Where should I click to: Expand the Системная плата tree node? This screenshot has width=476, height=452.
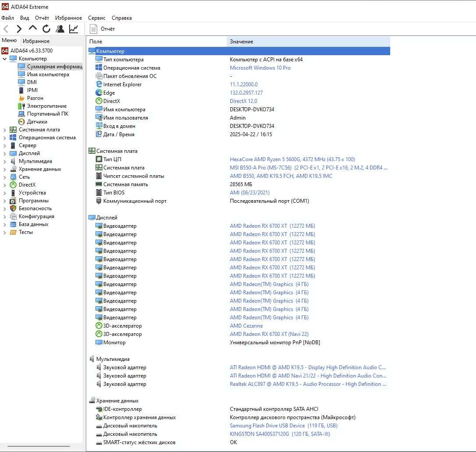pyautogui.click(x=4, y=130)
